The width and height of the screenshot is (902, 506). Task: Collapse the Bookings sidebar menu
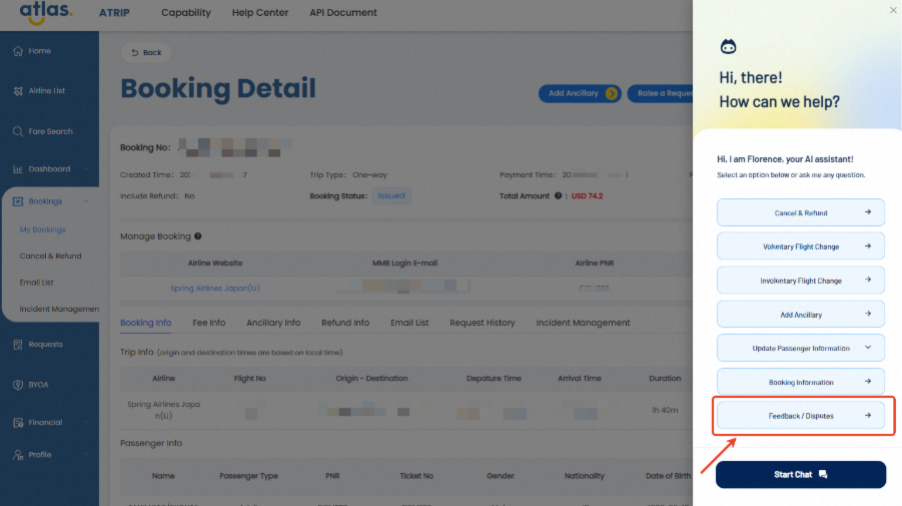(x=85, y=201)
